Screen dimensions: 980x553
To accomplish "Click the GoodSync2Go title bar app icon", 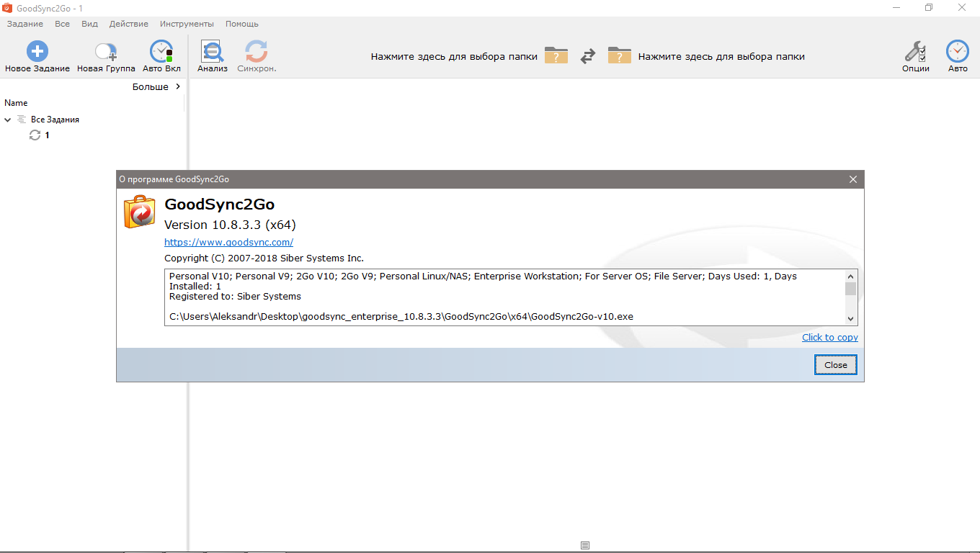I will click(7, 7).
